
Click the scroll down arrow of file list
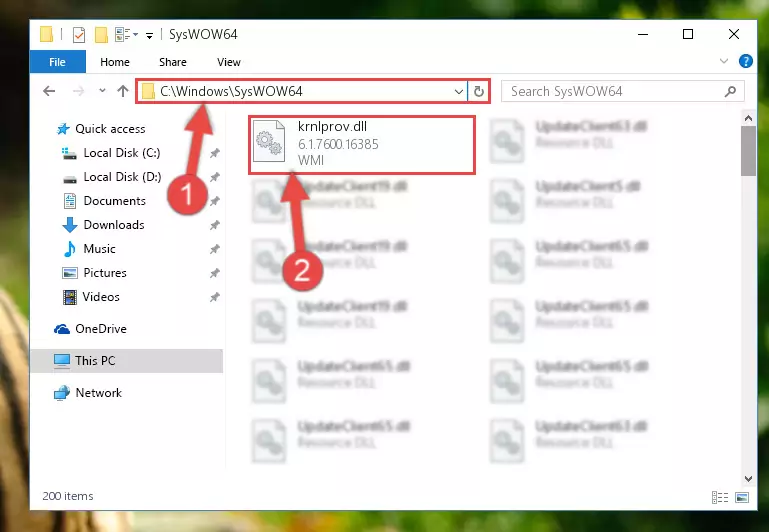tap(748, 479)
